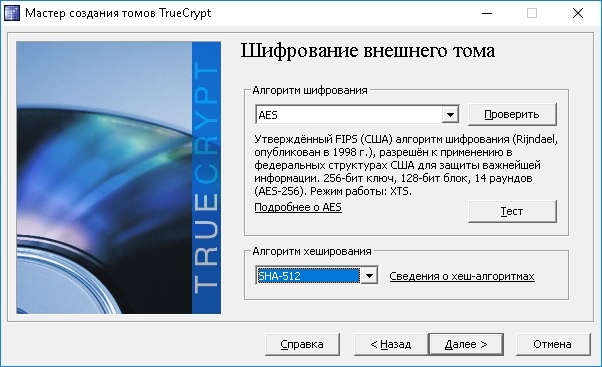Click the Проверить button
The height and width of the screenshot is (367, 602).
[x=512, y=114]
